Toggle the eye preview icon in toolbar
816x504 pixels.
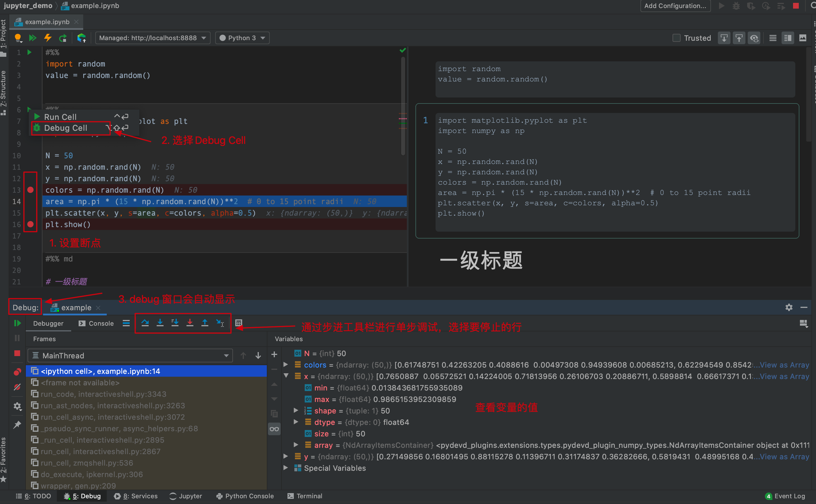[x=754, y=38]
